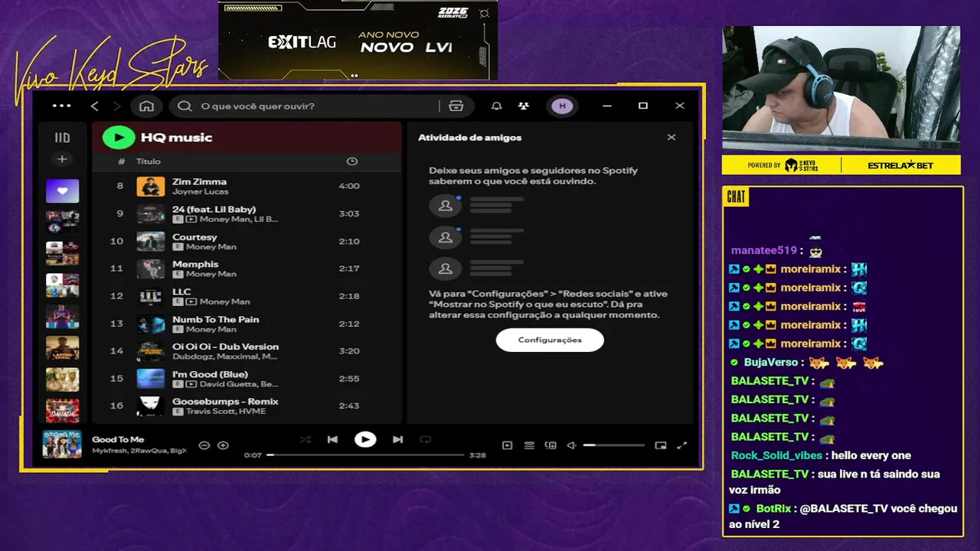Toggle the queue panel
The width and height of the screenshot is (980, 551).
529,445
